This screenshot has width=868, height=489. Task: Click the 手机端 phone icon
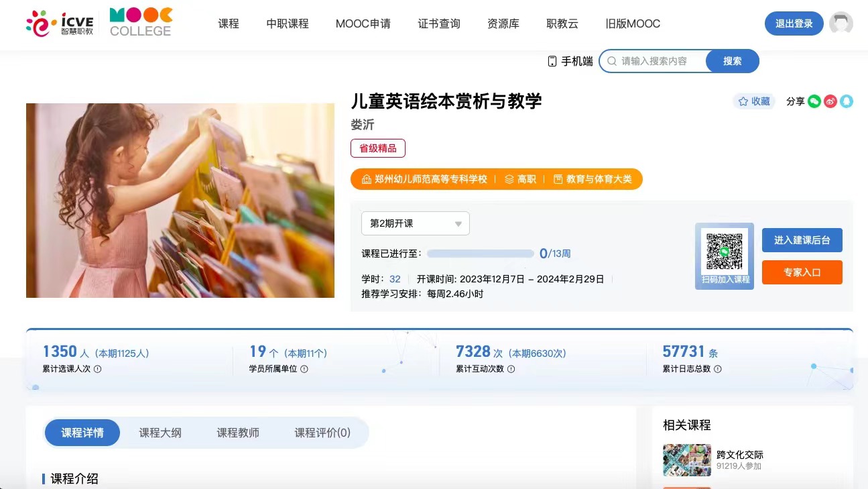552,61
